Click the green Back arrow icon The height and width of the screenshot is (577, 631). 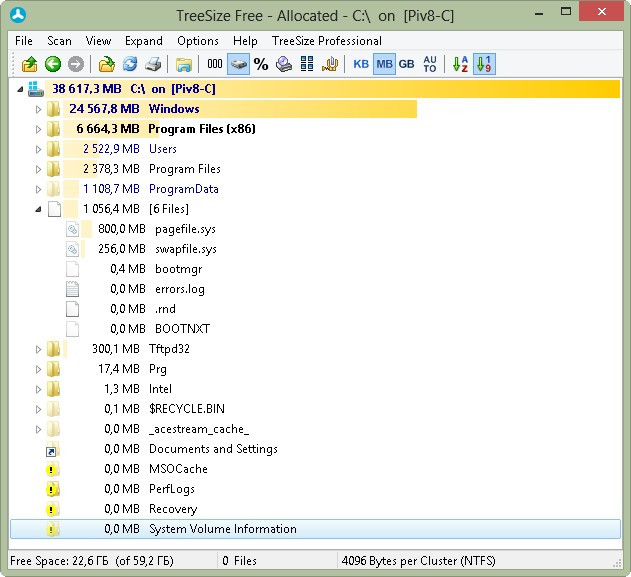click(53, 64)
